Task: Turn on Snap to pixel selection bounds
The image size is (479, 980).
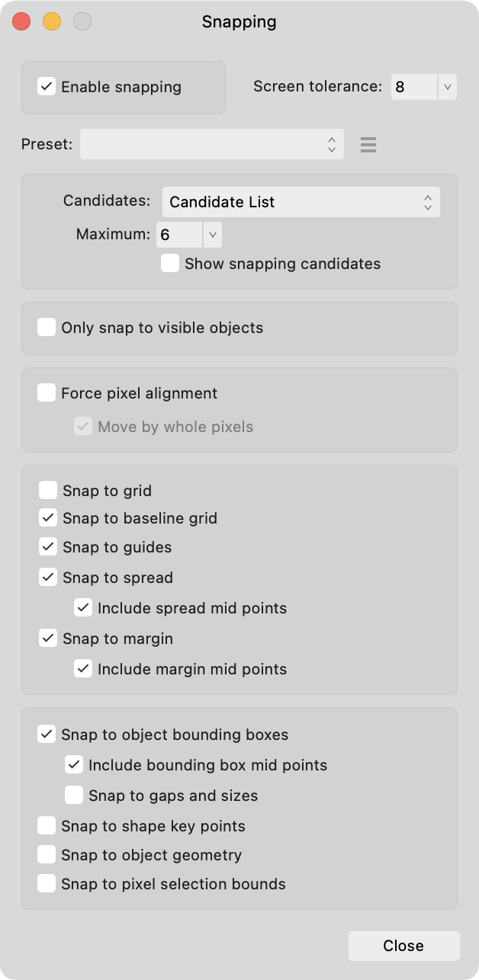Action: pyautogui.click(x=47, y=884)
